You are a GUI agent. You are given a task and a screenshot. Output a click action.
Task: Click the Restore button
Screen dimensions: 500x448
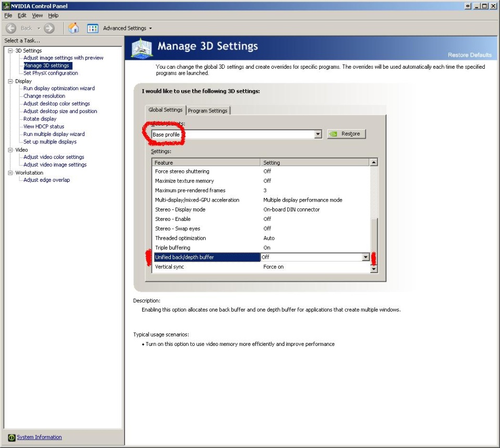point(347,134)
